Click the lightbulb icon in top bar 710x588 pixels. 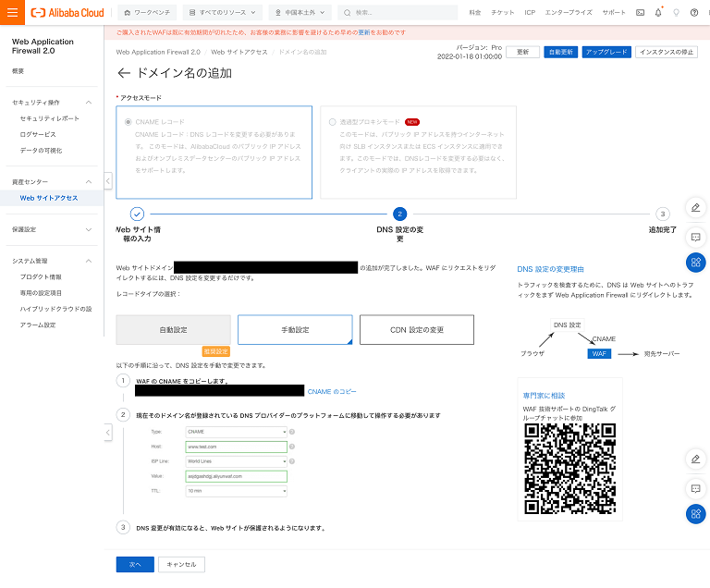tap(676, 13)
